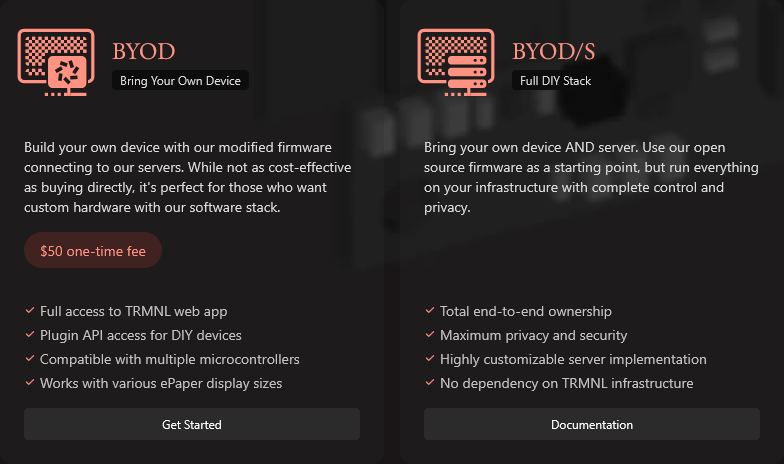Click the BYOD description paragraph
784x464 pixels.
click(188, 178)
